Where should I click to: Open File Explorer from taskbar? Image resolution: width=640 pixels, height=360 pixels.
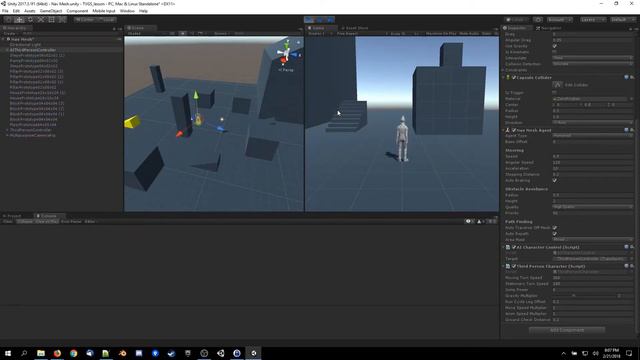click(x=41, y=353)
